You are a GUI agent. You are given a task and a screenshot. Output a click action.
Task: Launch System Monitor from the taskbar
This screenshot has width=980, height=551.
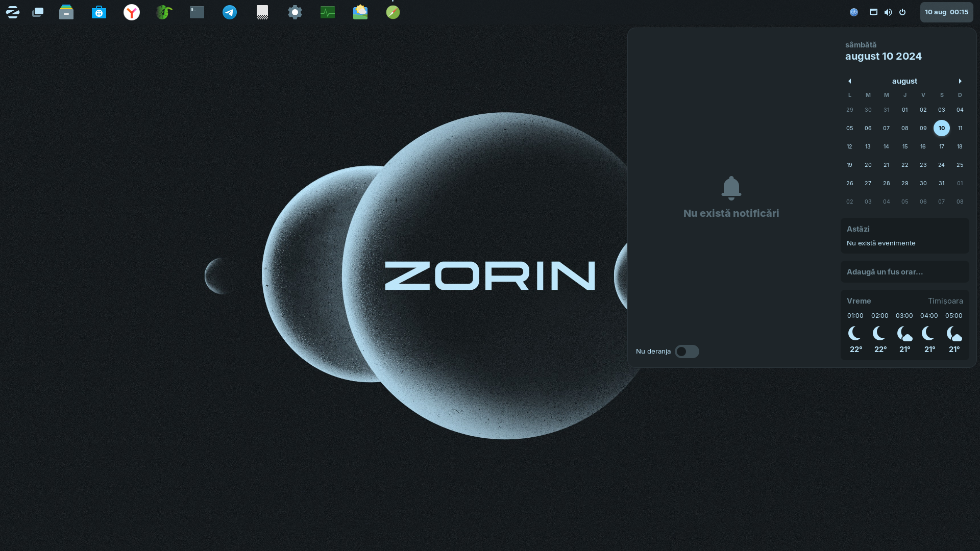pyautogui.click(x=328, y=12)
